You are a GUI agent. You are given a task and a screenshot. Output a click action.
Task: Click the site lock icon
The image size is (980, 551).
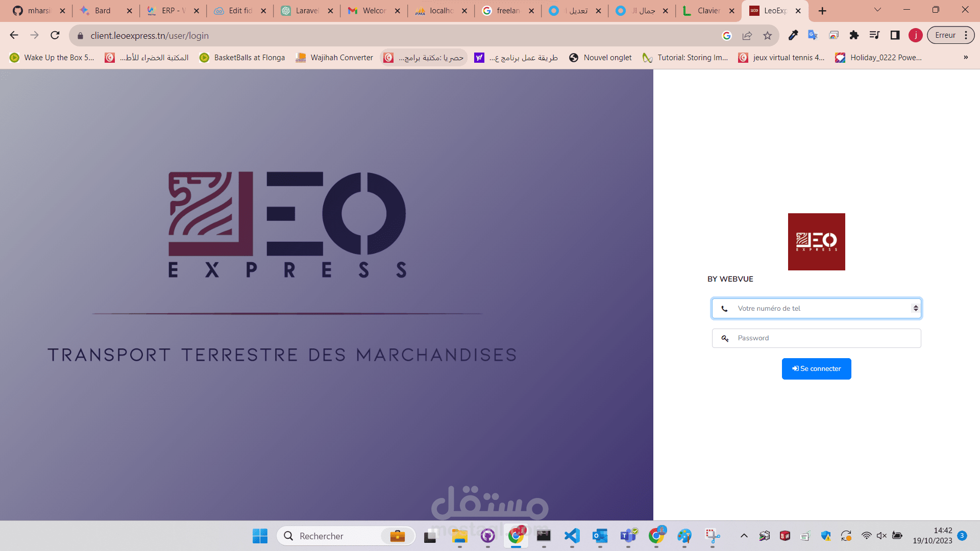(x=80, y=36)
